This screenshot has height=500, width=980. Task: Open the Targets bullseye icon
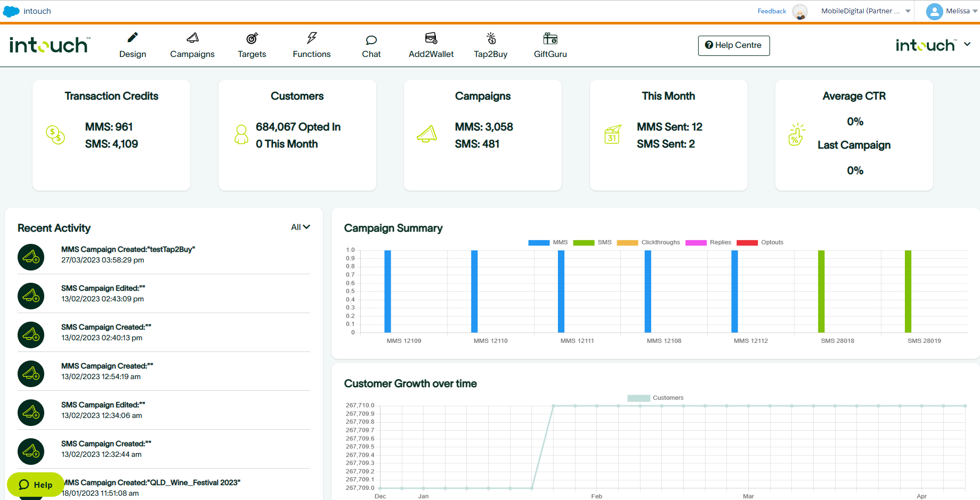click(252, 38)
